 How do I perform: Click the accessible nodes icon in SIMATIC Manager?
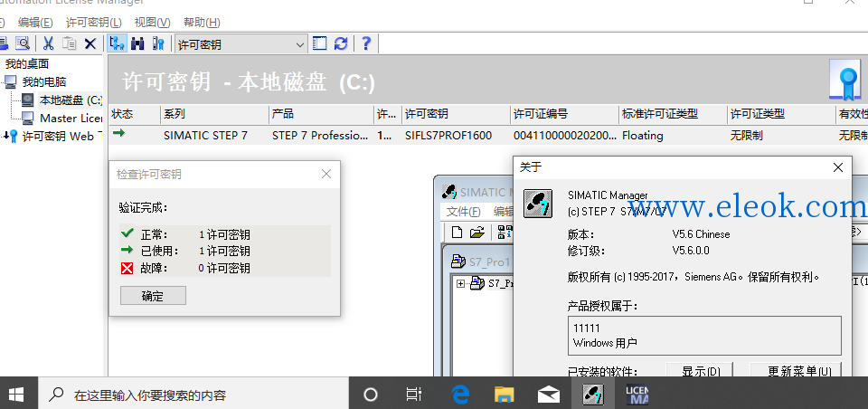(505, 233)
